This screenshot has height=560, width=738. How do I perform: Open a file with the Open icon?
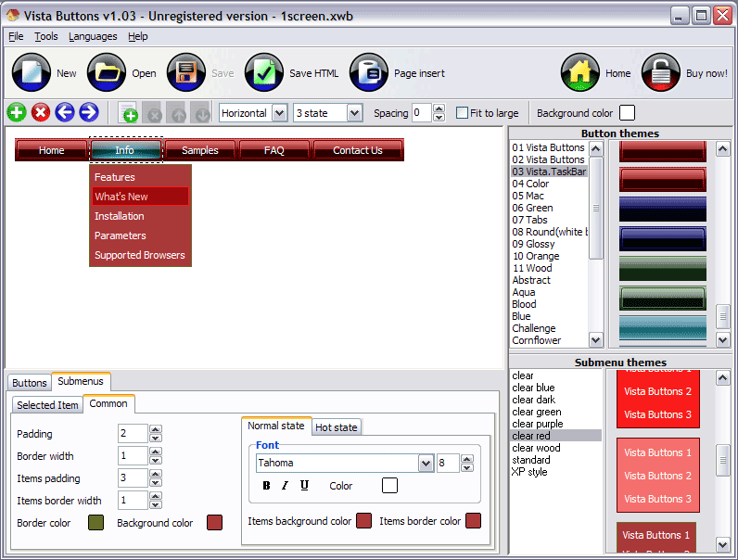pos(107,72)
